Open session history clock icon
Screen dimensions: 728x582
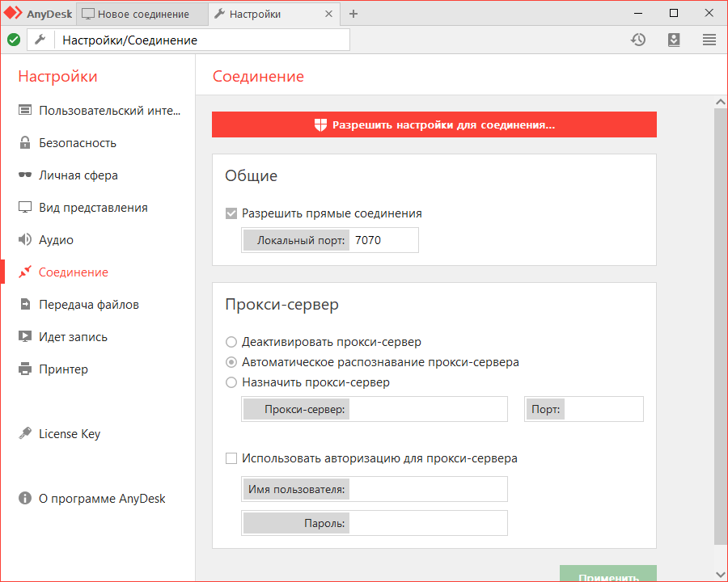[638, 40]
